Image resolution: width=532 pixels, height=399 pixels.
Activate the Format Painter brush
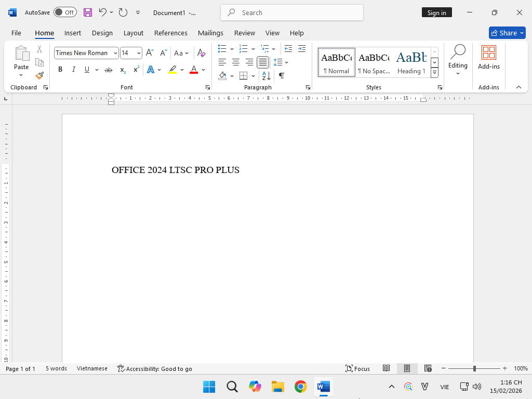tap(39, 75)
